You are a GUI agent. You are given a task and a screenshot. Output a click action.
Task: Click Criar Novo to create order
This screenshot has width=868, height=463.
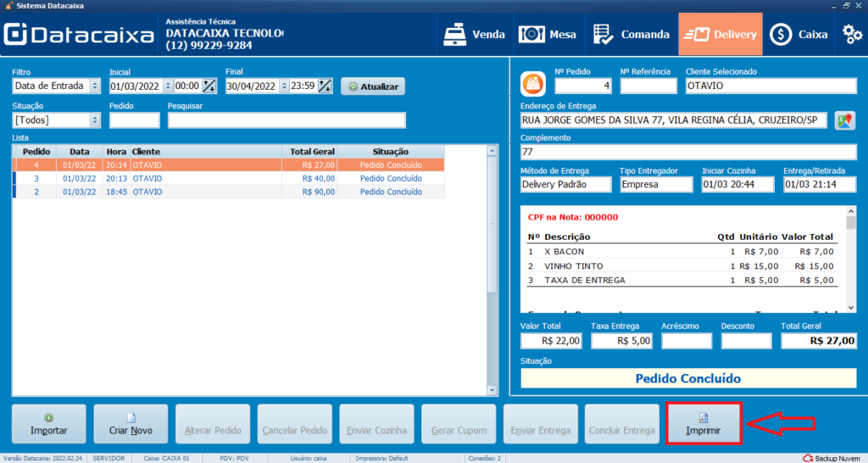[x=131, y=423]
